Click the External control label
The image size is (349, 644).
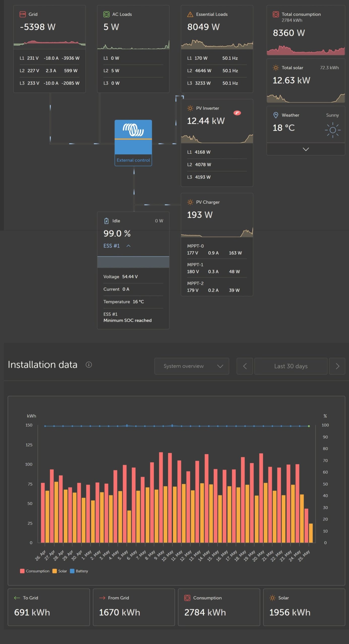[x=133, y=160]
